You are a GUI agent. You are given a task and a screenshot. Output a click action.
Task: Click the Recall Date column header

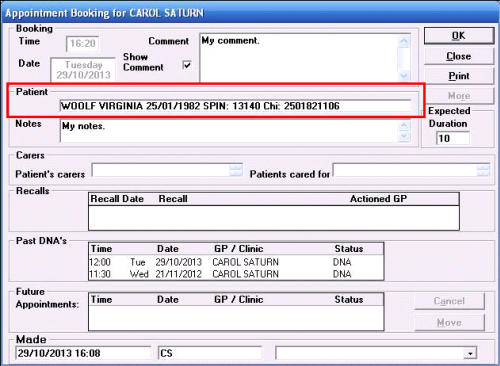pyautogui.click(x=117, y=199)
